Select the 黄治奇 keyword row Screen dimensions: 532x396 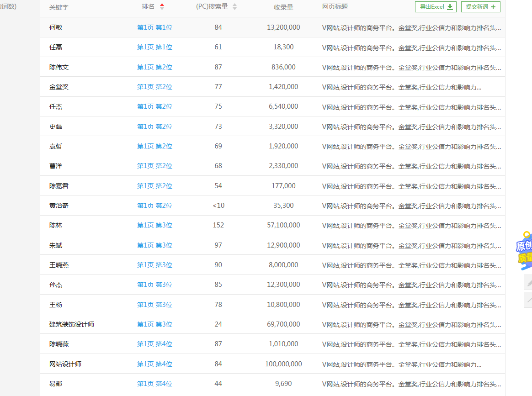tap(59, 206)
